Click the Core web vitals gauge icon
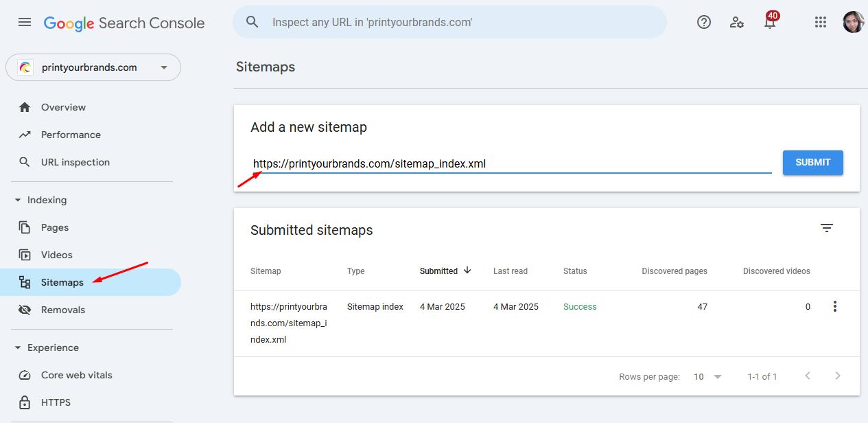 pyautogui.click(x=25, y=375)
